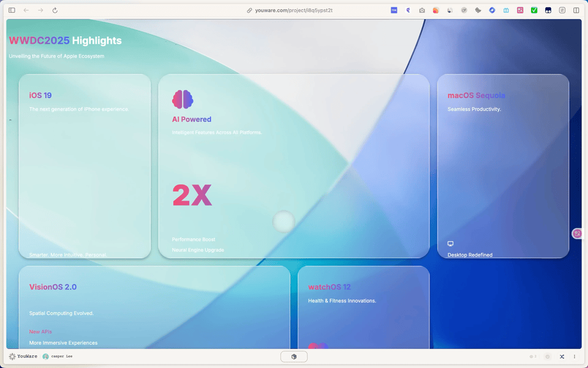Open the light-blue bookmark extension
This screenshot has width=588, height=368.
point(506,10)
